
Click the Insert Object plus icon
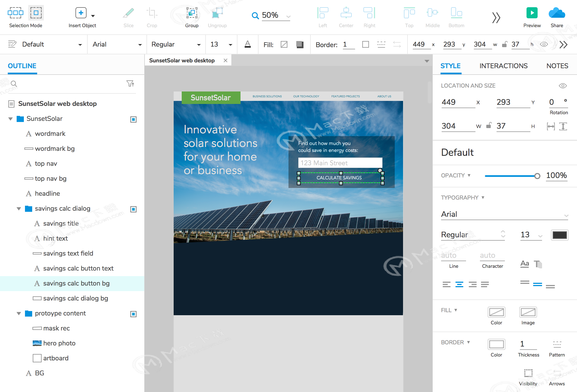(x=81, y=13)
